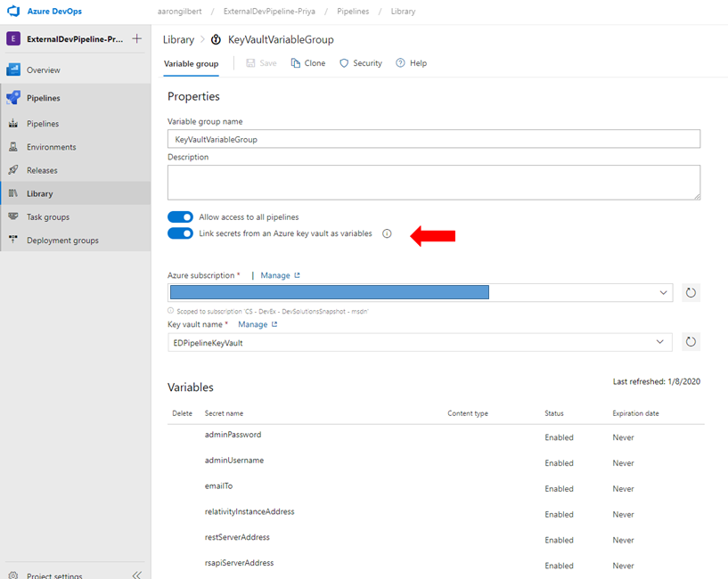Click the Content type column header

[468, 413]
